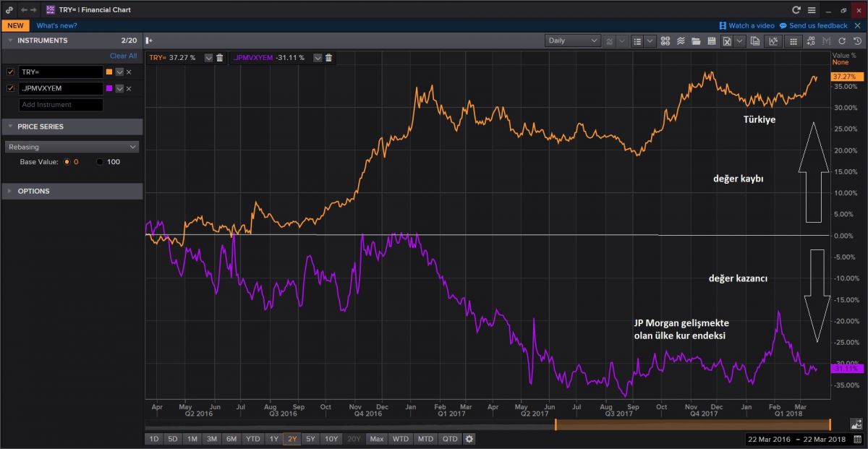Click the orange date range slider bar
The width and height of the screenshot is (868, 449).
pyautogui.click(x=692, y=425)
